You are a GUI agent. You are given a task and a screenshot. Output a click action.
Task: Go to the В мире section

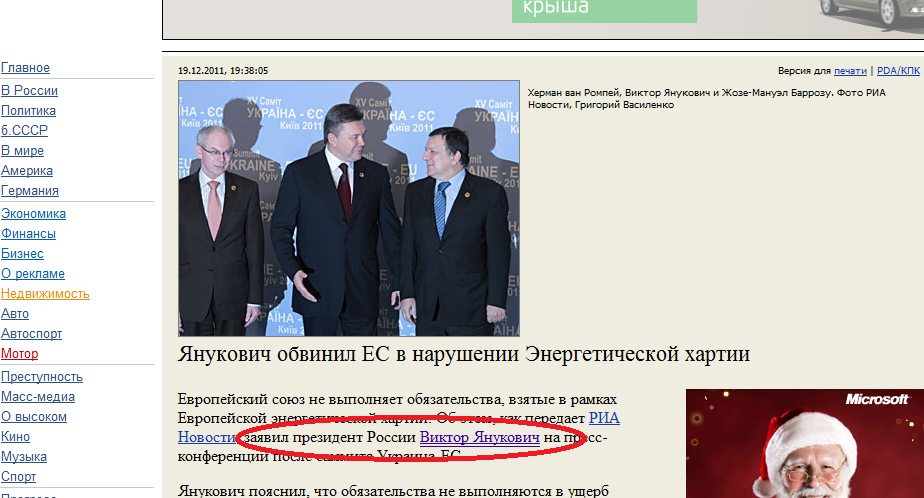pyautogui.click(x=22, y=151)
